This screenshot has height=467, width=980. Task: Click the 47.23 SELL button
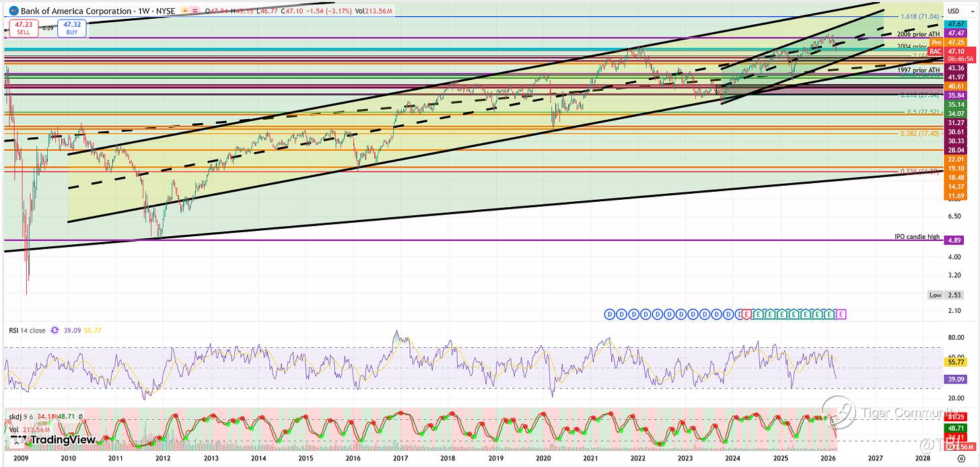point(23,27)
